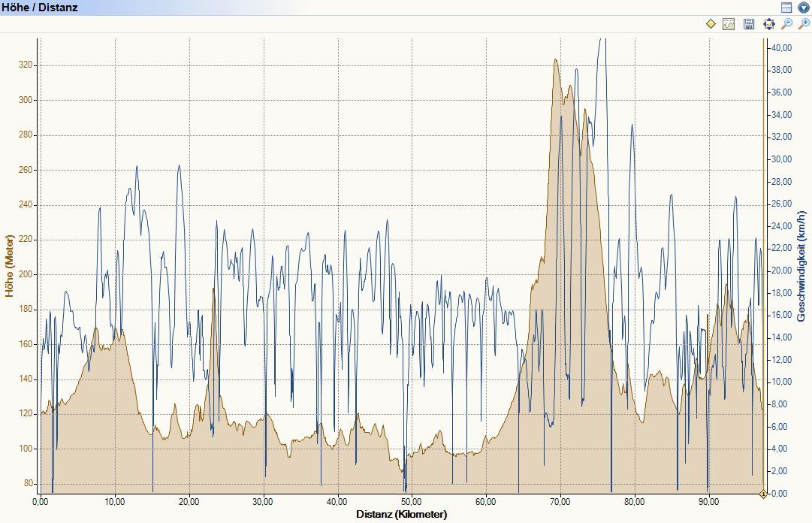The height and width of the screenshot is (523, 812).
Task: Zoom in with the plus magnifier icon
Action: pos(803,24)
